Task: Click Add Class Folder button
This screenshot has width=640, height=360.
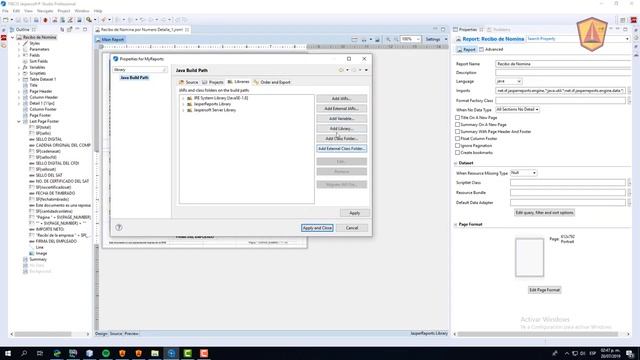Action: click(x=341, y=138)
